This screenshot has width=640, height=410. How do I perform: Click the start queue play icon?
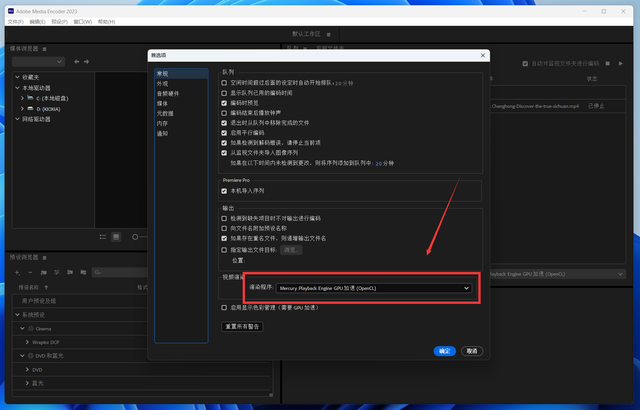click(620, 64)
